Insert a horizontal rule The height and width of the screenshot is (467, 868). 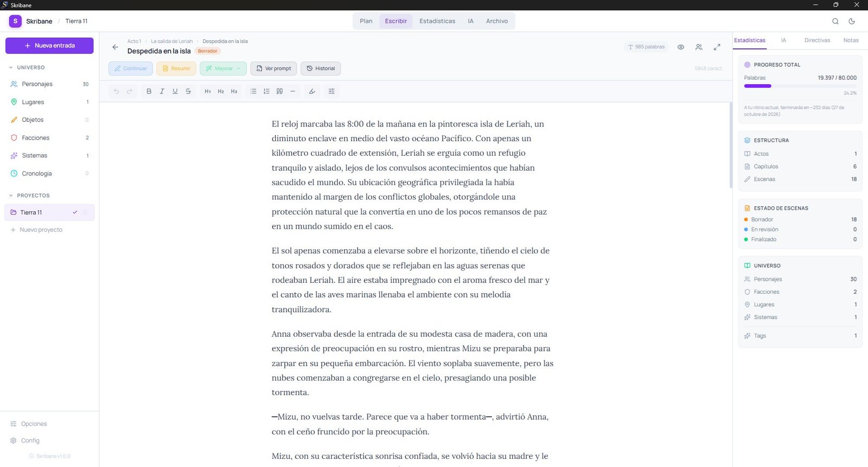click(x=292, y=91)
